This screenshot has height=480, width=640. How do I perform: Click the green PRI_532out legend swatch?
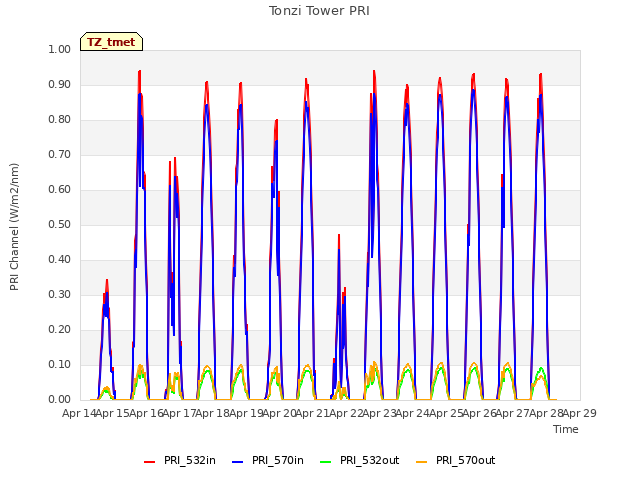tap(326, 462)
